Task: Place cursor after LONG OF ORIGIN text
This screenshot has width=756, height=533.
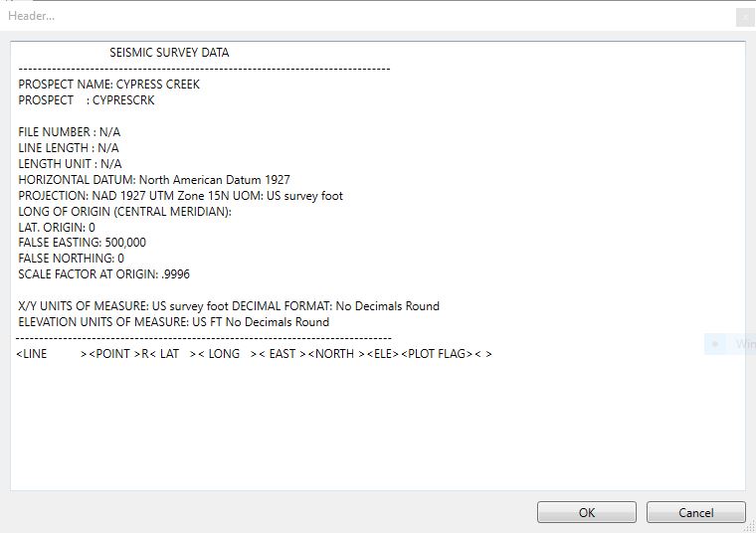Action: 232,212
